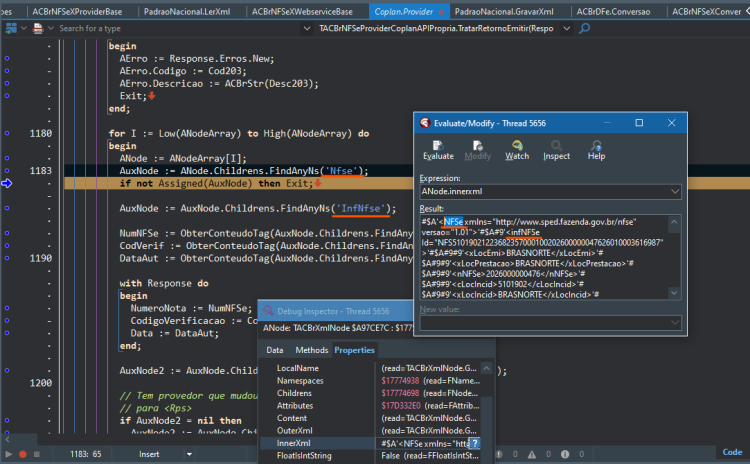The width and height of the screenshot is (750, 464).
Task: Click the Modify button in Evaluate/Modify
Action: [x=477, y=150]
